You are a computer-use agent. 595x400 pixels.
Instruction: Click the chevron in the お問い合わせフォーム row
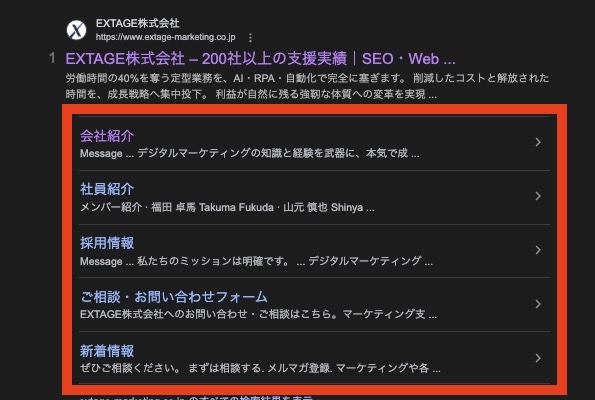click(x=538, y=304)
